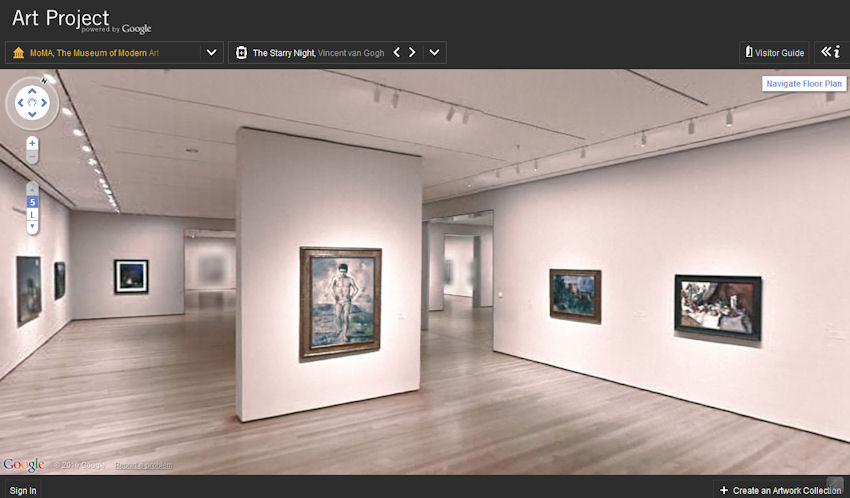Image resolution: width=850 pixels, height=498 pixels.
Task: Click the hand icon in the compass center
Action: point(32,102)
